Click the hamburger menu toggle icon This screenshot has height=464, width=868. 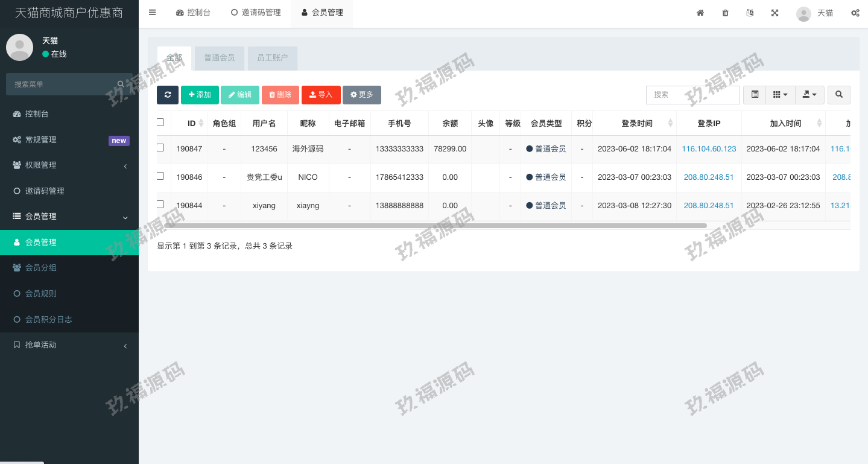(x=152, y=13)
